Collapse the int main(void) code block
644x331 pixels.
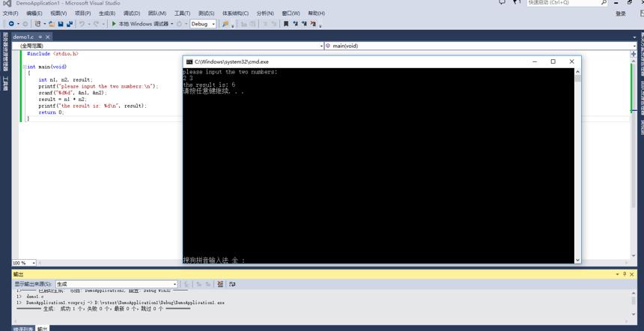24,67
